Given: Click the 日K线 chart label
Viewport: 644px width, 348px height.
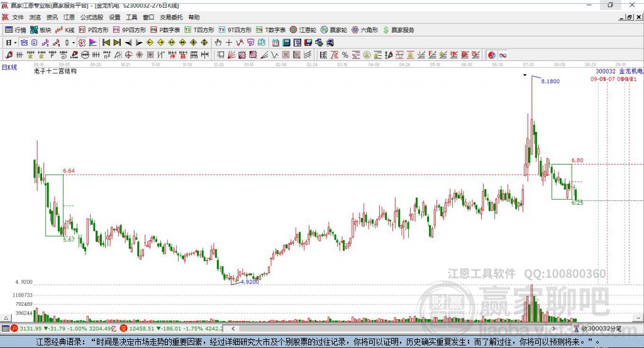Looking at the screenshot, I should tap(9, 67).
